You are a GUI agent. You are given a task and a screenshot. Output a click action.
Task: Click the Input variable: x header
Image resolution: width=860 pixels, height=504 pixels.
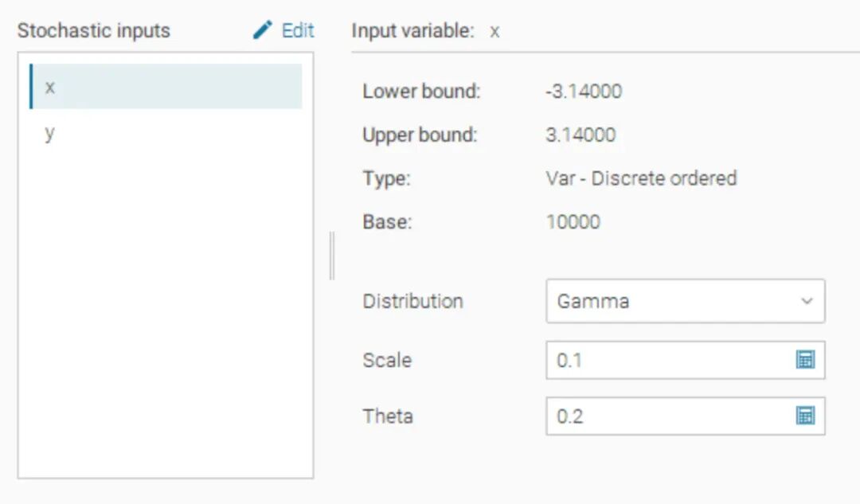tap(425, 31)
